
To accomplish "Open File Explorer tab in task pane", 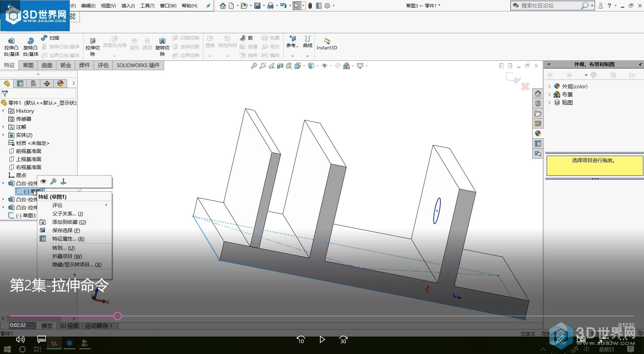I will pos(538,113).
